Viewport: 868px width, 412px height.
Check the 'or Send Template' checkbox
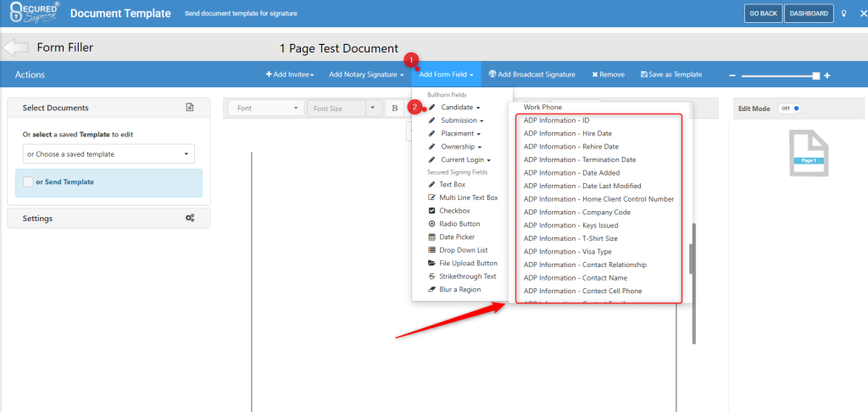[x=29, y=181]
